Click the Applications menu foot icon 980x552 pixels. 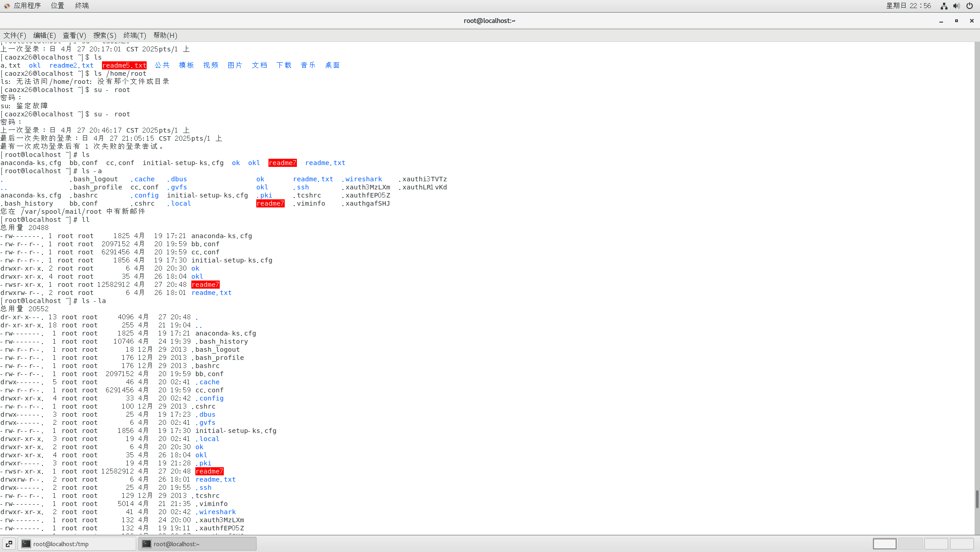(x=6, y=6)
